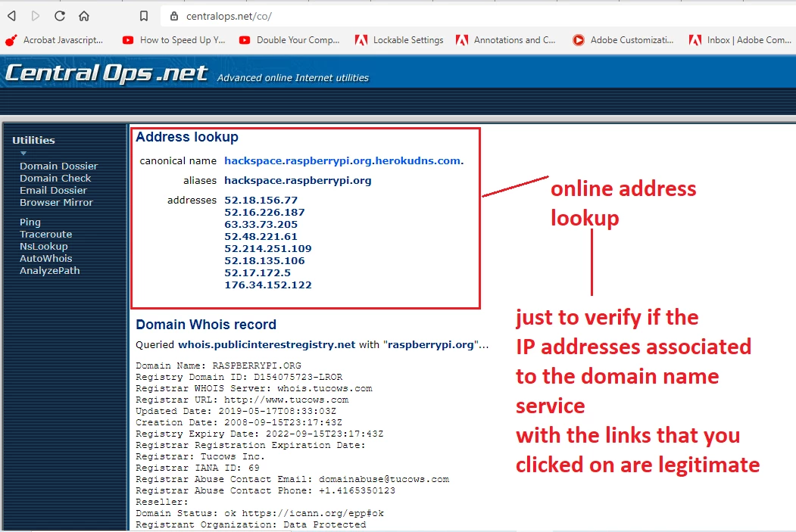Click Domain Status ok line
796x532 pixels.
click(260, 513)
